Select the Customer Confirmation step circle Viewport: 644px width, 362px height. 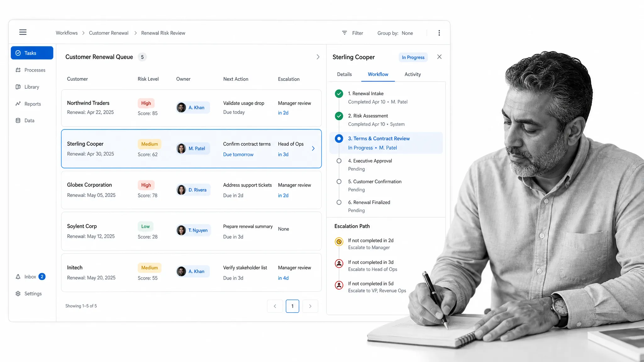pos(339,182)
